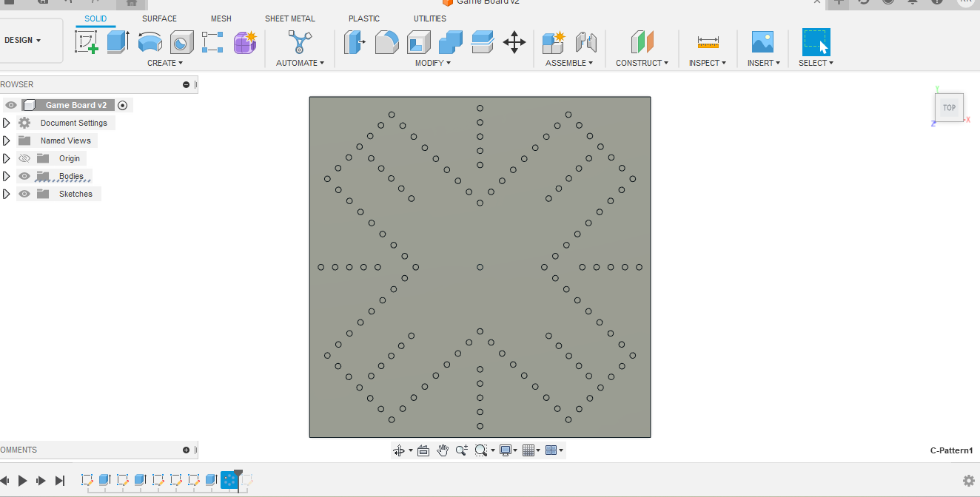Image resolution: width=980 pixels, height=497 pixels.
Task: Show the hidden Origin folder
Action: (x=24, y=158)
